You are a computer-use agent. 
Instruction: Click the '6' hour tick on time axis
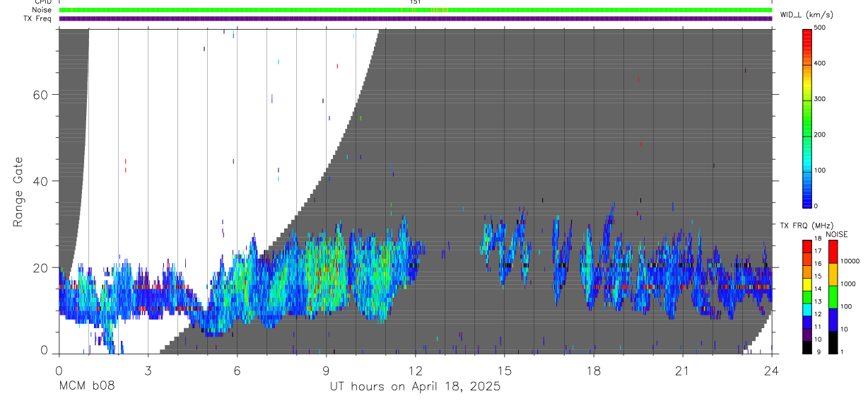click(x=237, y=371)
